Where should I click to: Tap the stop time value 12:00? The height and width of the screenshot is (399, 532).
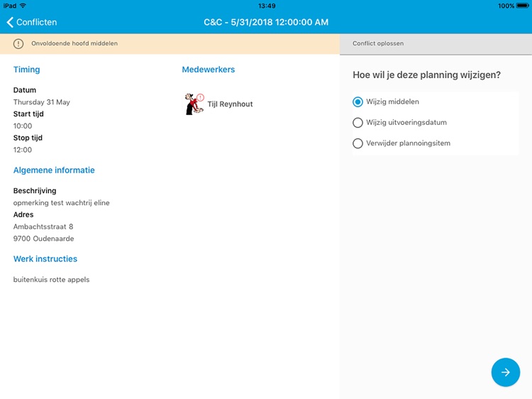pyautogui.click(x=23, y=150)
